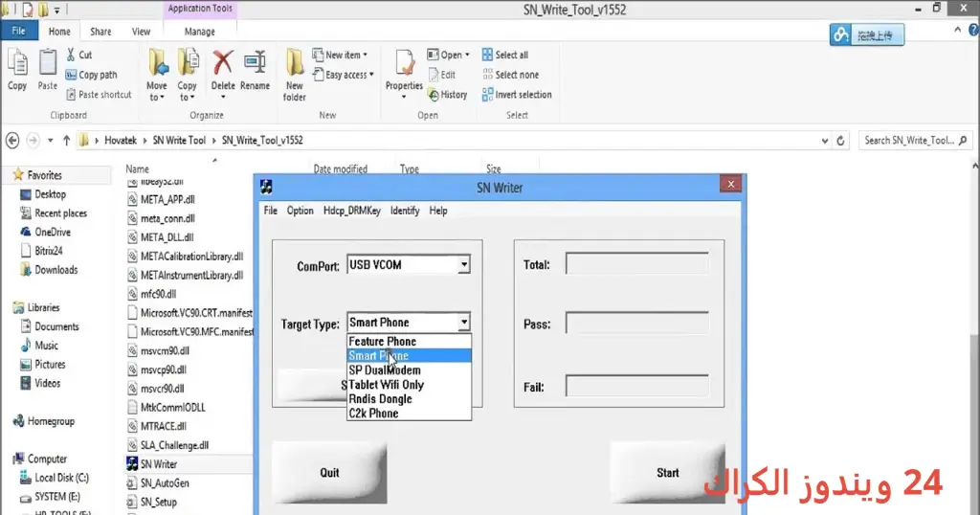Click the Explorer search magnifier icon
Screen dimensions: 980x515
[963, 141]
